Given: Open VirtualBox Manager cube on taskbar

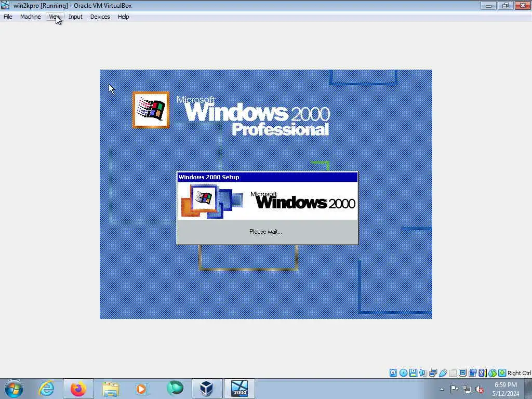Looking at the screenshot, I should coord(207,389).
